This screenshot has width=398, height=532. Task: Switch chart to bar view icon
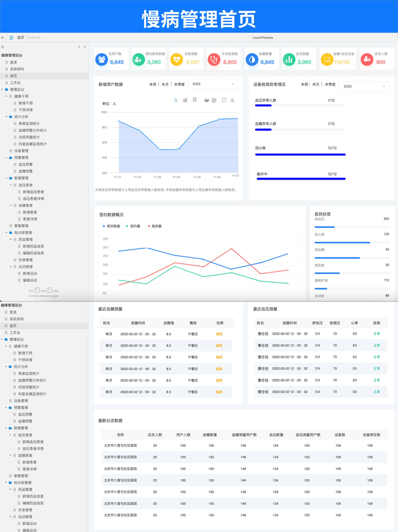(185, 100)
